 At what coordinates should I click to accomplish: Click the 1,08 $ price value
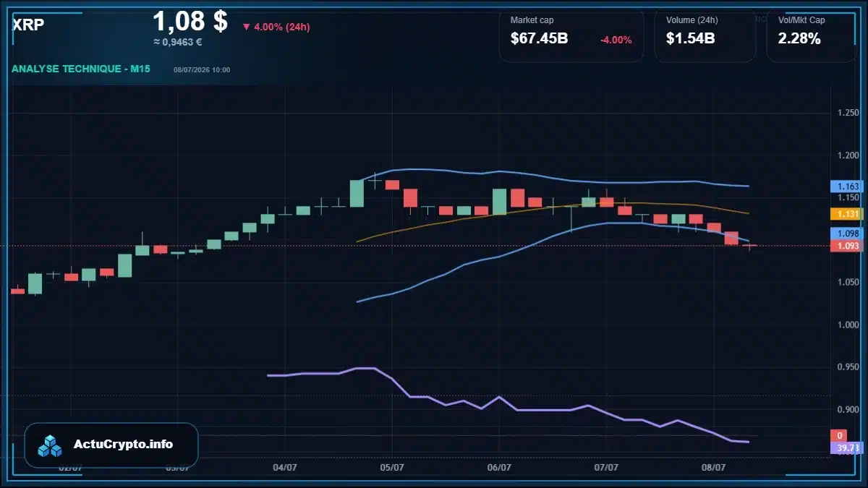pyautogui.click(x=190, y=21)
